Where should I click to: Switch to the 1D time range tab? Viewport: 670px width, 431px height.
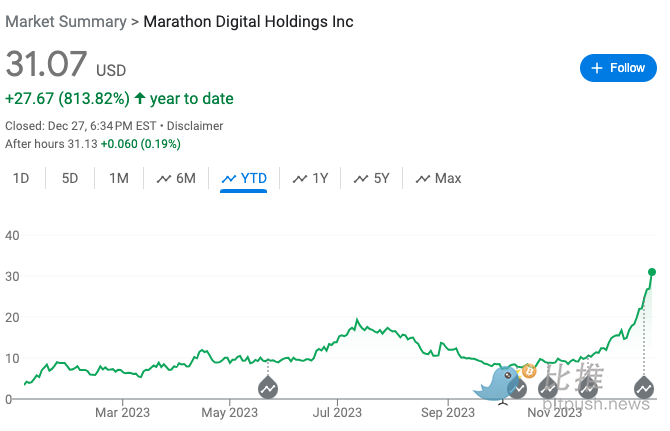tap(20, 178)
